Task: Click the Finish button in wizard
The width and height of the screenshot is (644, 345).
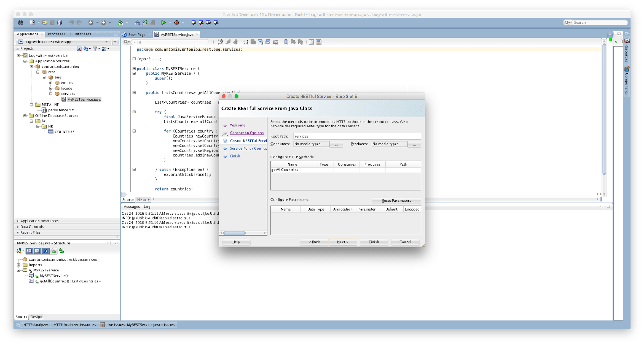Action: click(x=374, y=242)
